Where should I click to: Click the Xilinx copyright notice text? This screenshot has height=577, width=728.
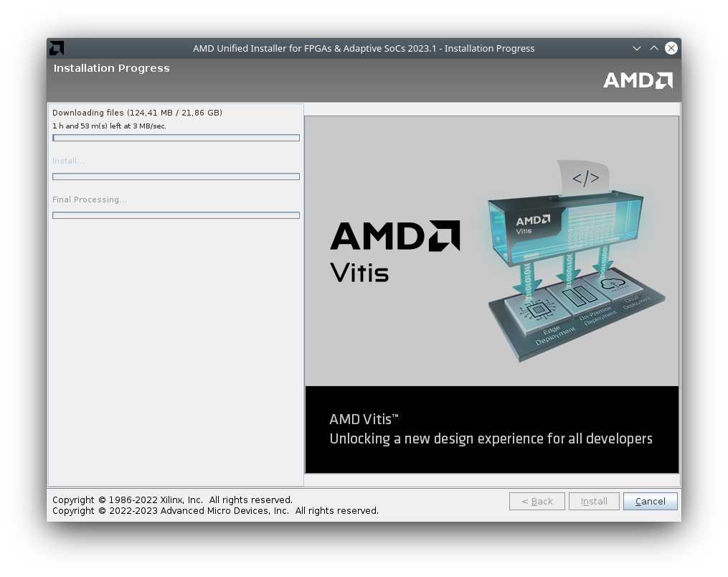tap(172, 499)
